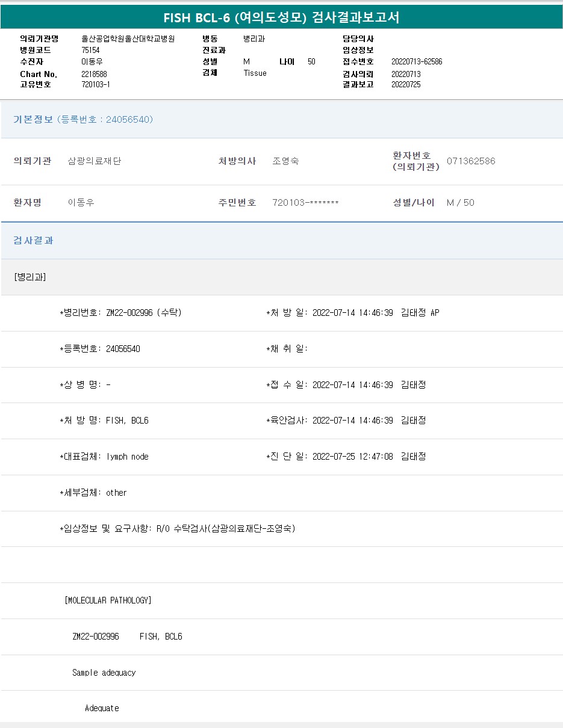Select the 임상정보 및 요구사항 line
Screen dimensions: 563x728
(178, 529)
